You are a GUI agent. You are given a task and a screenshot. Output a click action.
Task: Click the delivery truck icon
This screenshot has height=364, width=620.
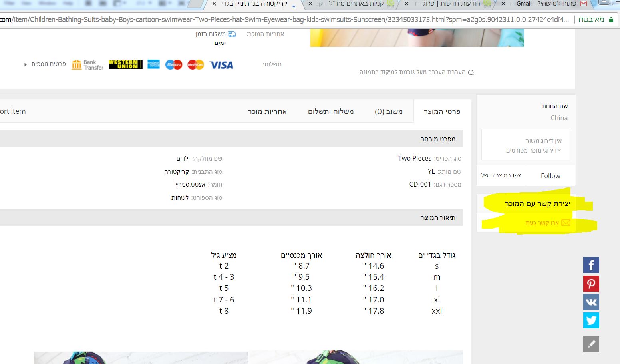click(232, 34)
